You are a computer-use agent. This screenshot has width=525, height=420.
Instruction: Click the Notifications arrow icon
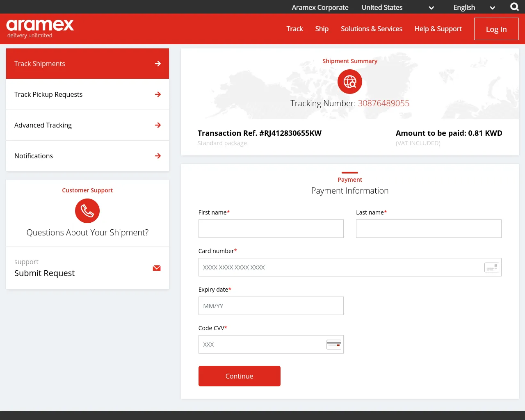tap(158, 156)
